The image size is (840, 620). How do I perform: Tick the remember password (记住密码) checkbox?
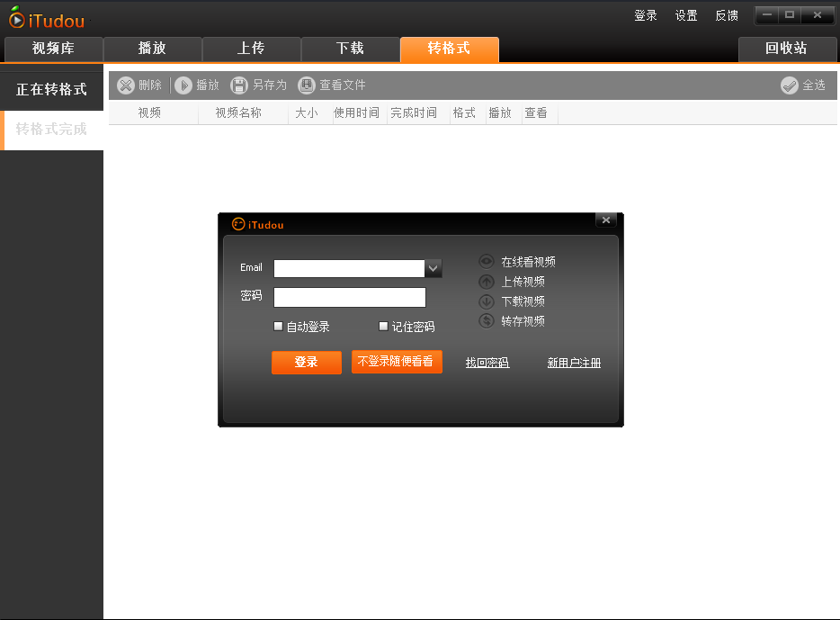click(383, 326)
